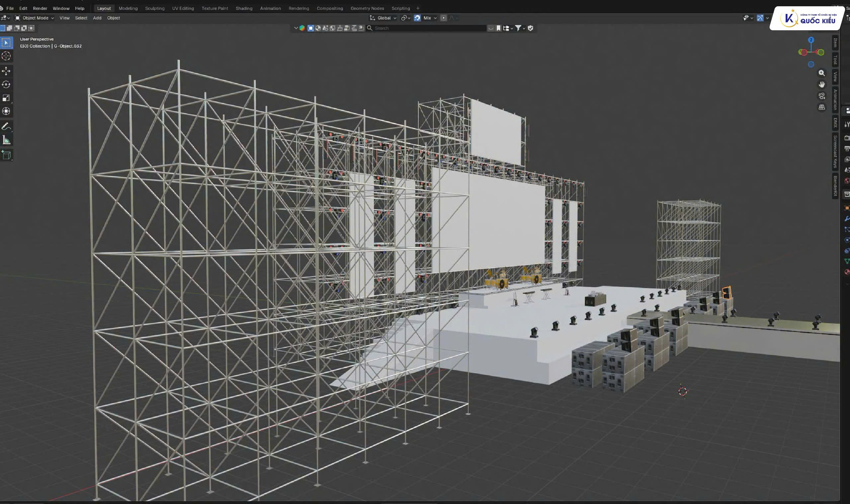Switch orthographic perspective grid icon
The height and width of the screenshot is (504, 850).
point(821,107)
